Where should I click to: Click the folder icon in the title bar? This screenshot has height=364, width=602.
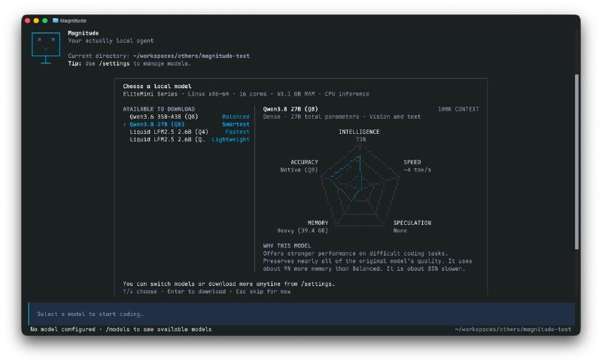pos(55,20)
